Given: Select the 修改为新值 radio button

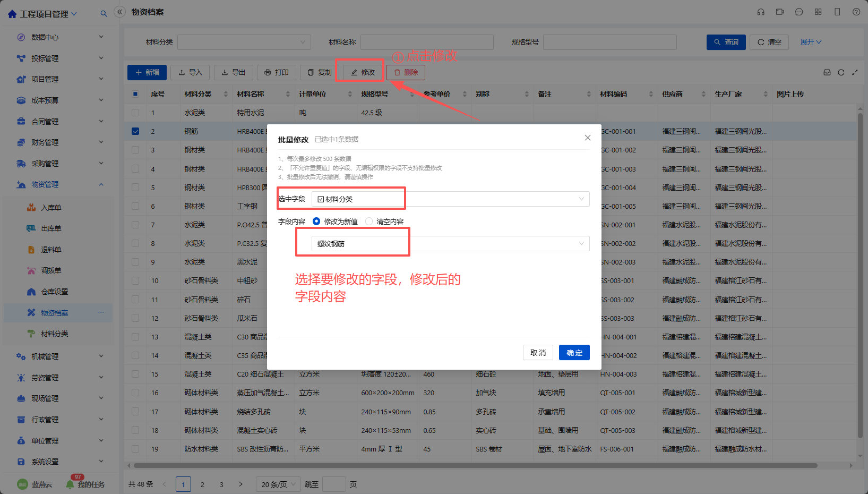Looking at the screenshot, I should pos(316,222).
